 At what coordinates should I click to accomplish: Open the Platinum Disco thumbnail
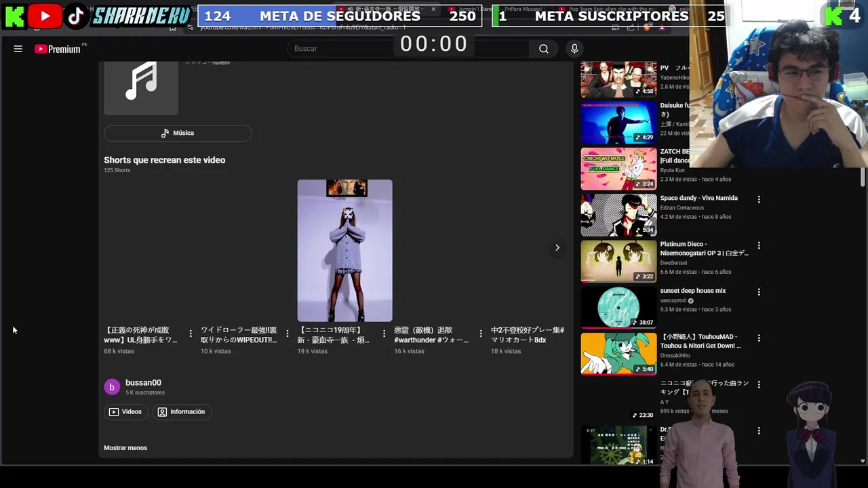(x=618, y=261)
